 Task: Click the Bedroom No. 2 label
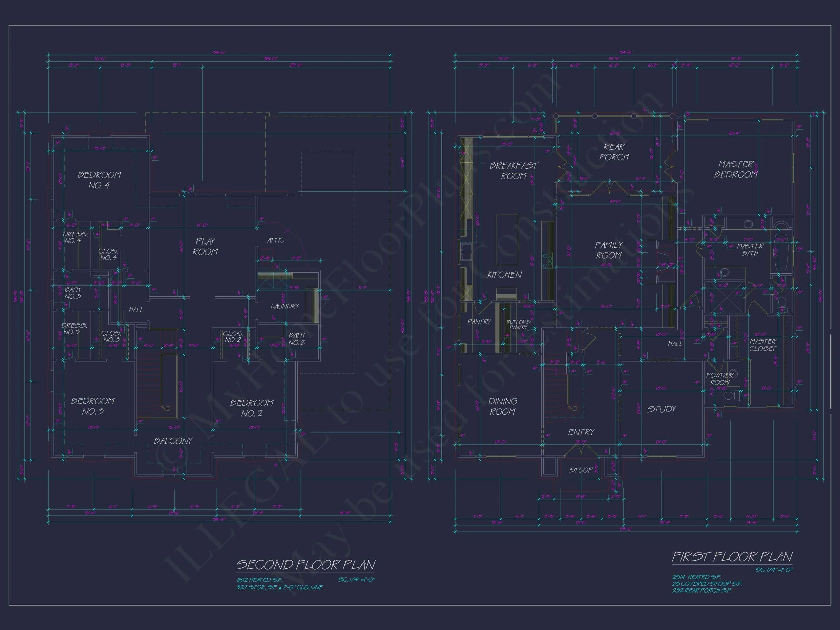[252, 408]
